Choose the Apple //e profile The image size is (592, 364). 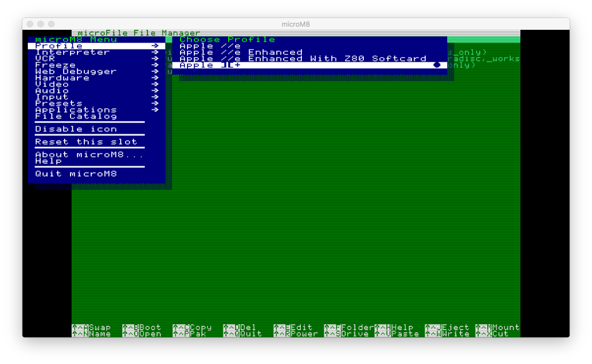point(210,46)
